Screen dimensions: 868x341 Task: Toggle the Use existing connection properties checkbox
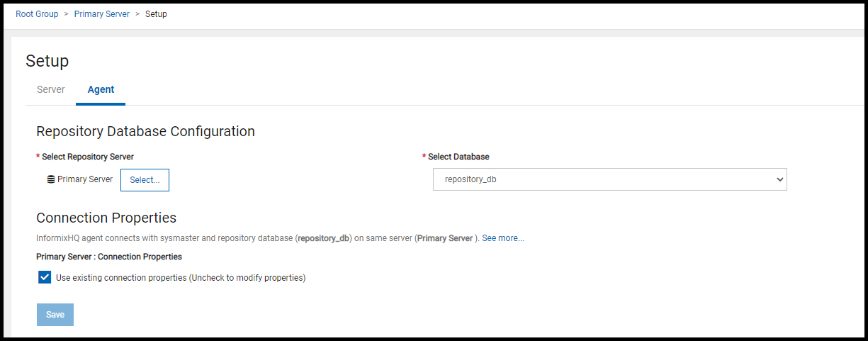pos(45,277)
